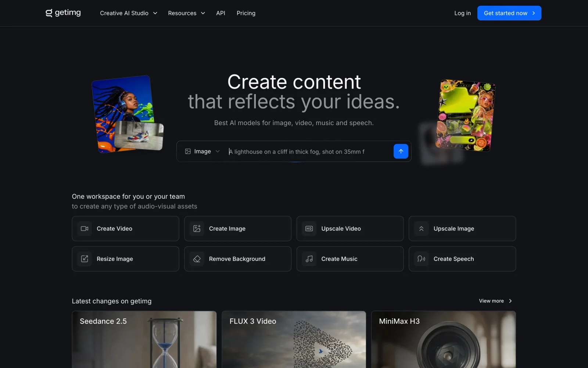
Task: Click the green sticker collage artwork
Action: coord(465,116)
